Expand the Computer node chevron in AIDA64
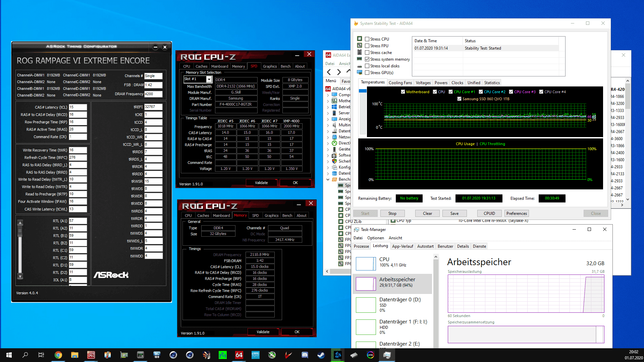The height and width of the screenshot is (362, 644). 328,95
